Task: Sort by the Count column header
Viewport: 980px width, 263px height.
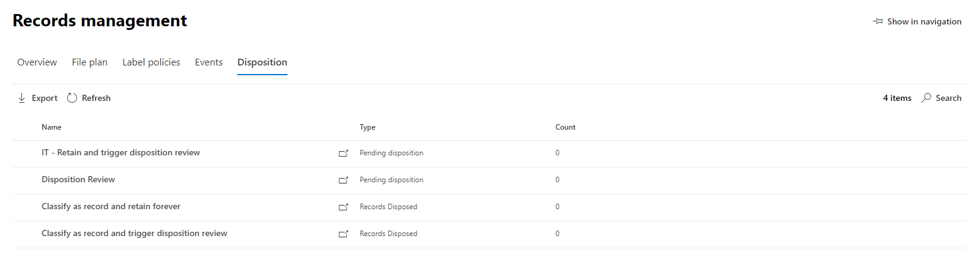Action: tap(565, 127)
